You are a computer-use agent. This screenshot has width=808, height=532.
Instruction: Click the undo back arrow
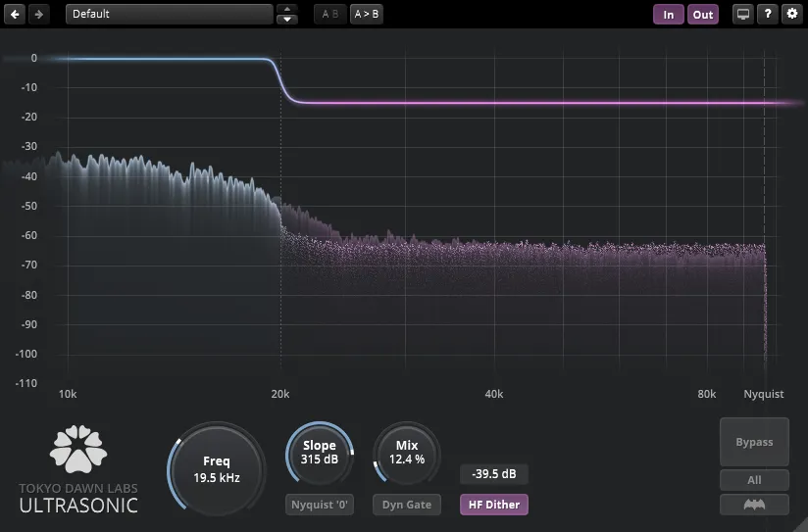pyautogui.click(x=15, y=15)
